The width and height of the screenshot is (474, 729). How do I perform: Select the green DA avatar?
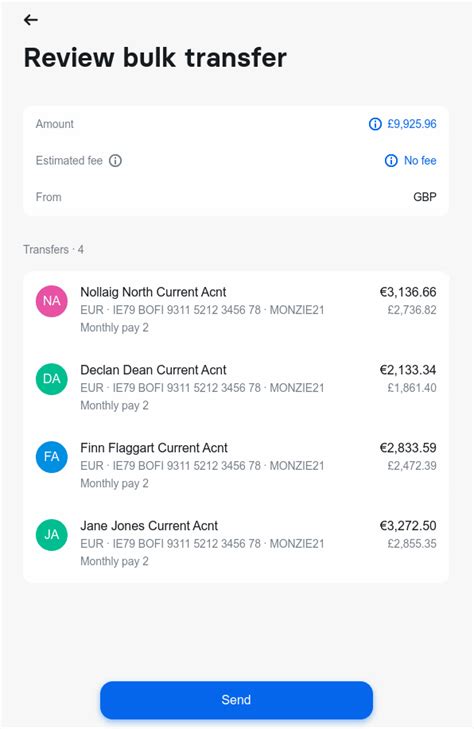click(52, 379)
